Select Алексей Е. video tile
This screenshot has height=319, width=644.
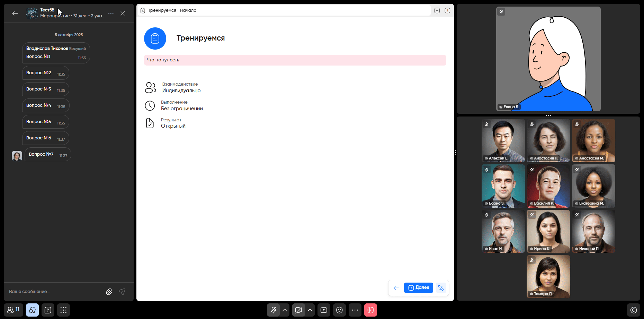(503, 141)
